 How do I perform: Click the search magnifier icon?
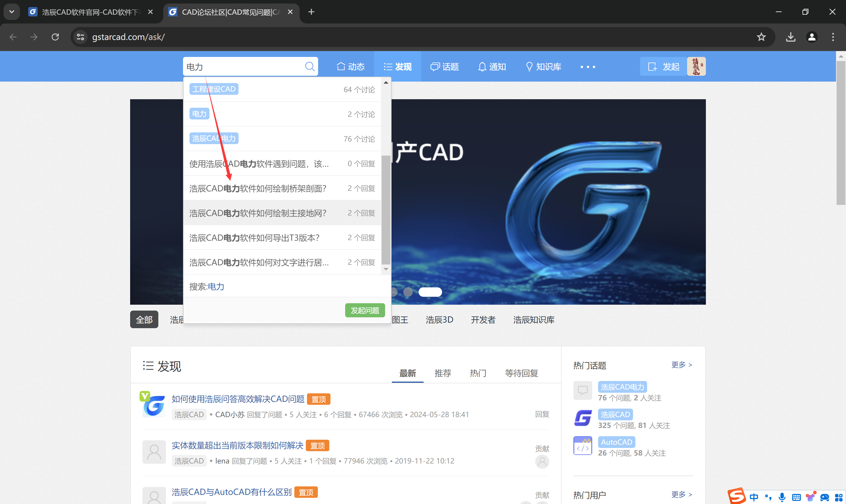(x=310, y=67)
